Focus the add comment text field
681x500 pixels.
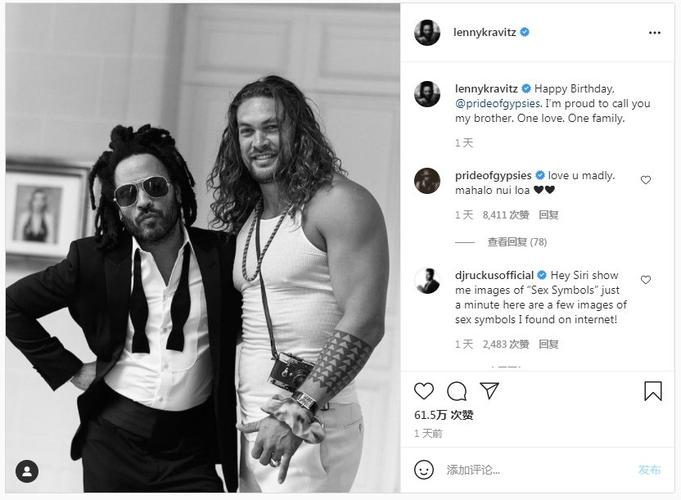pyautogui.click(x=536, y=470)
